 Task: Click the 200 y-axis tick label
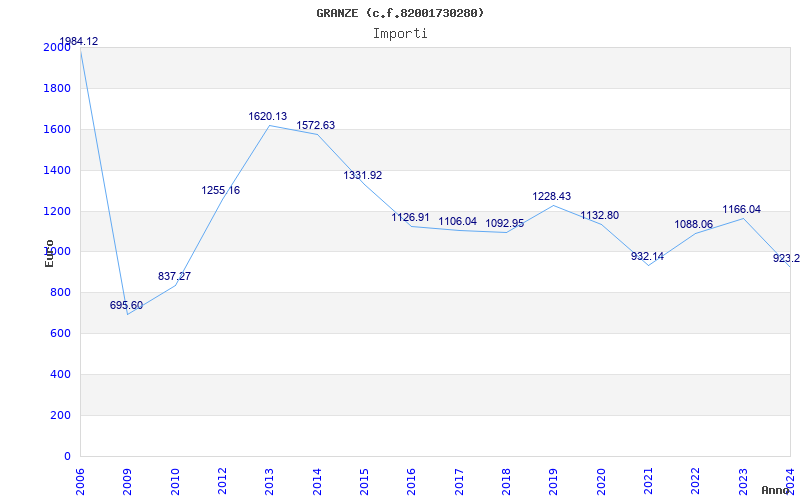(63, 415)
